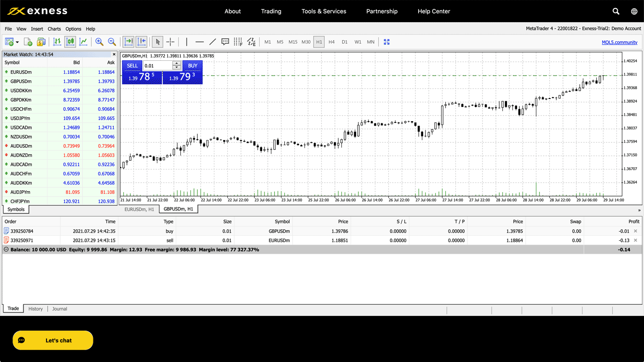Increase lot volume with up stepper arrow
644x362 pixels.
click(x=177, y=63)
